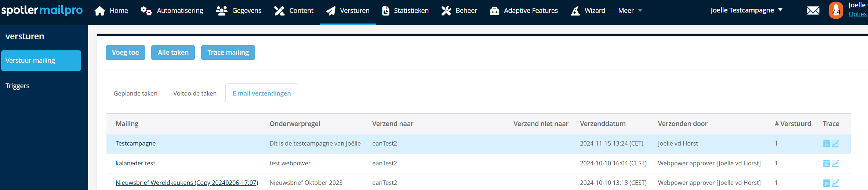Open the Testcampagne mailing link
The image size is (868, 190).
pos(135,143)
